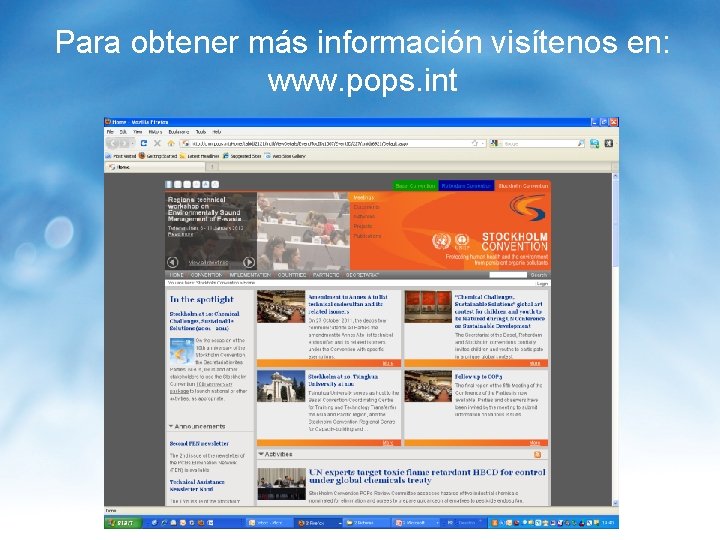Click Documents in the orange banner menu
Viewport: 720px width, 540px height.
pyautogui.click(x=366, y=207)
